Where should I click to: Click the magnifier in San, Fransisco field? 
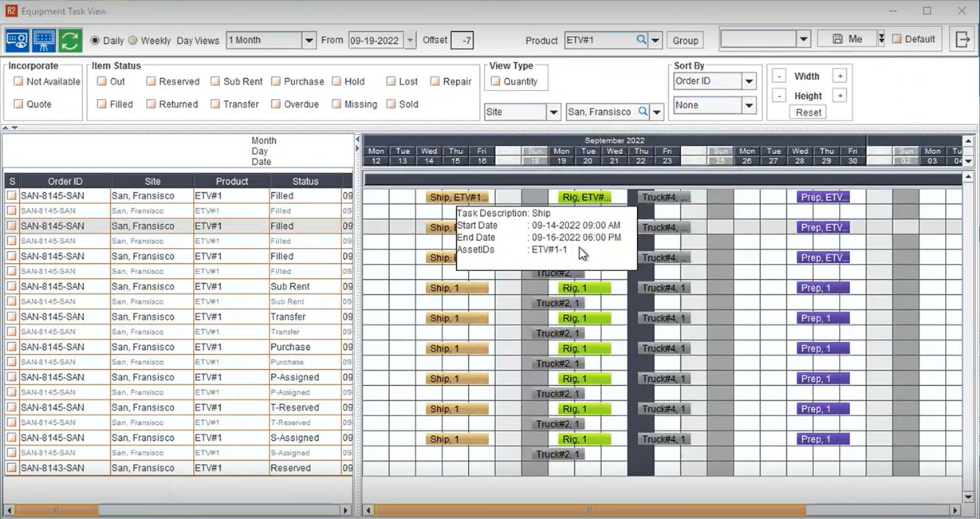(x=642, y=112)
